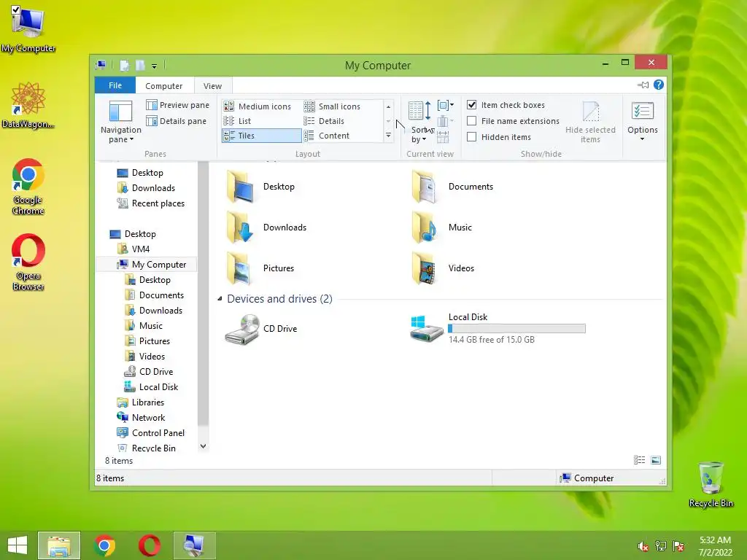Launch Opera from the taskbar
This screenshot has height=560, width=747.
pos(150,545)
